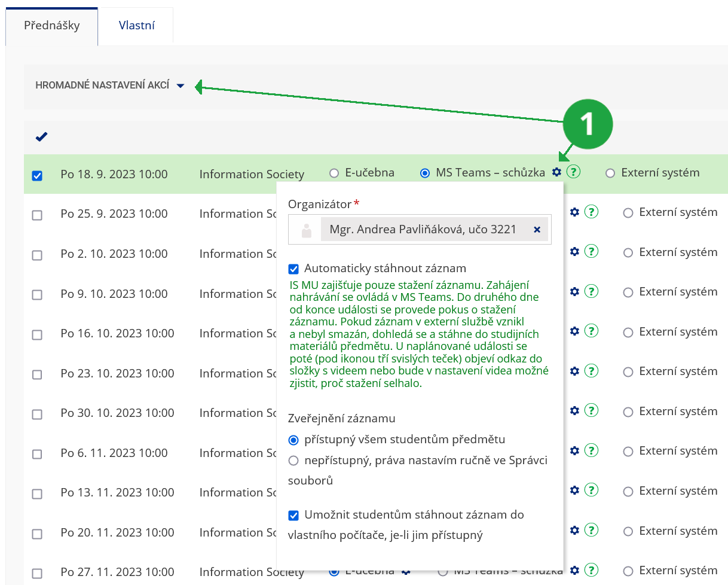Uncheck Umožnit studentům stáhnout záznam
Image resolution: width=728 pixels, height=585 pixels.
(x=293, y=515)
